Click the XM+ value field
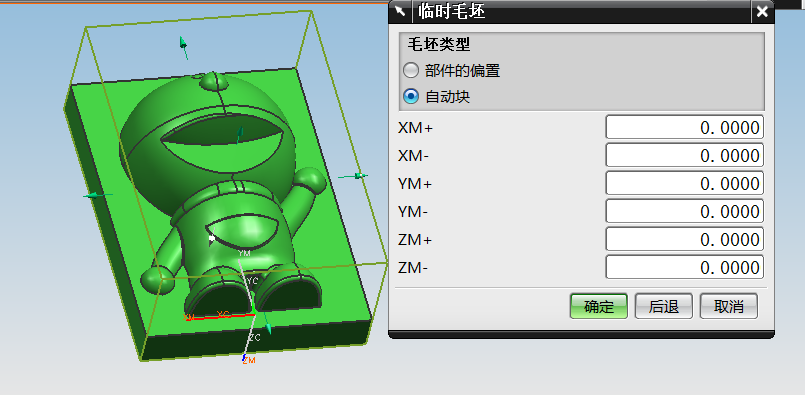Screen dimensions: 805x395 684,127
